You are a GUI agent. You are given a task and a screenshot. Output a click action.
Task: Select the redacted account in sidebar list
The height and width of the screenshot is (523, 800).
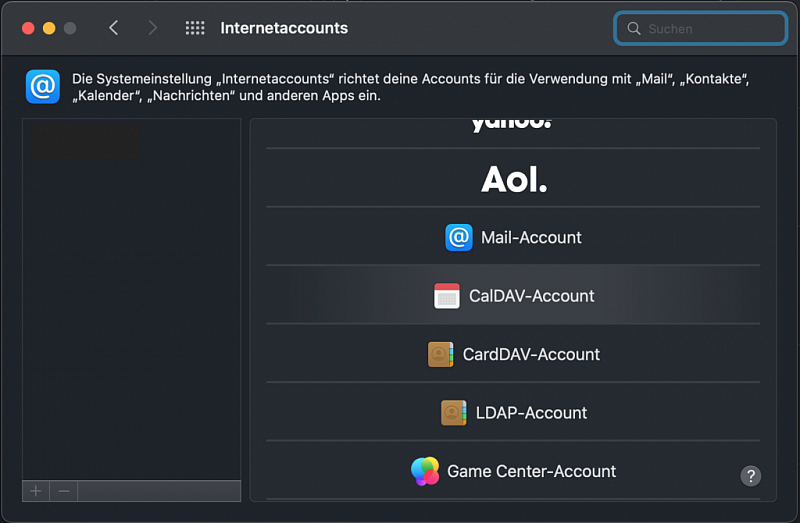point(85,141)
